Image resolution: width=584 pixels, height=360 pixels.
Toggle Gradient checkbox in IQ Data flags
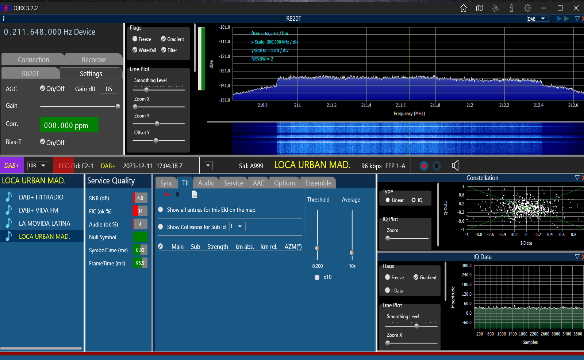[416, 277]
